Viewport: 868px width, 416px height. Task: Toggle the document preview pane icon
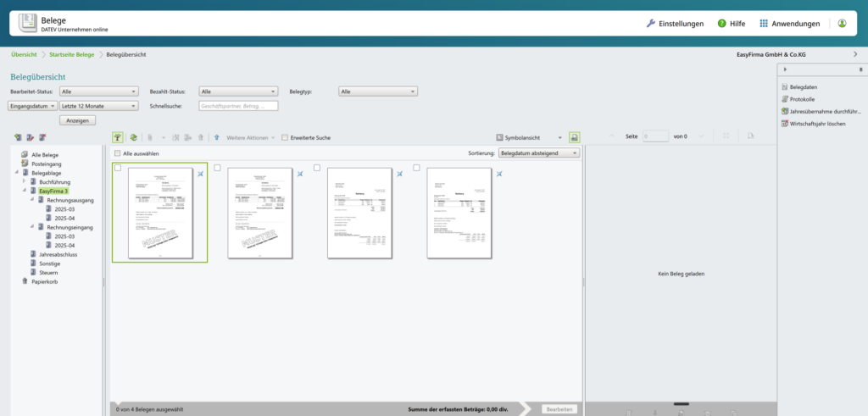[574, 137]
